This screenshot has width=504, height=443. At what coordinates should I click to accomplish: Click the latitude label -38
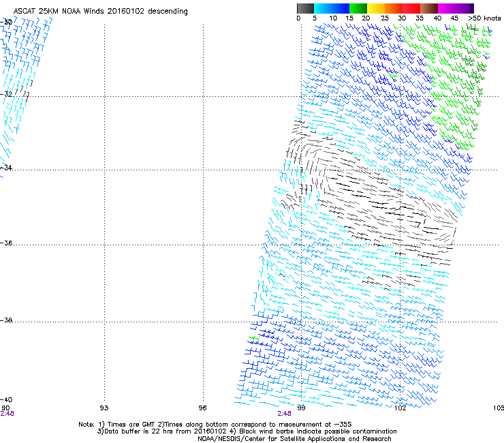[x=6, y=320]
